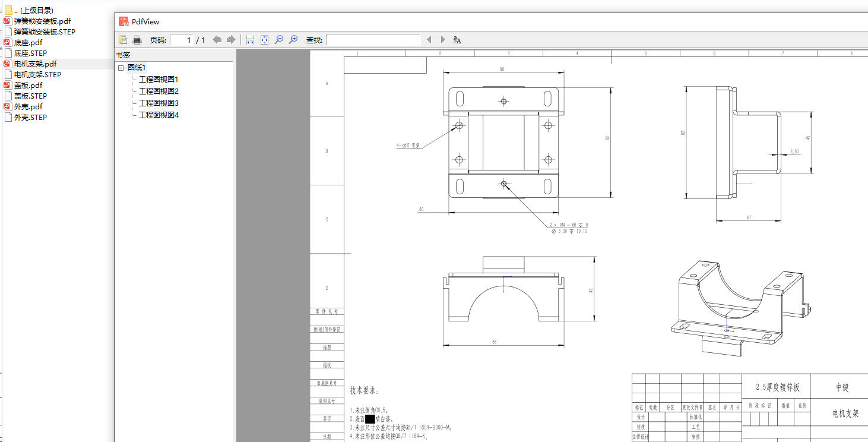Image resolution: width=868 pixels, height=442 pixels.
Task: Click the print icon
Action: pyautogui.click(x=137, y=40)
